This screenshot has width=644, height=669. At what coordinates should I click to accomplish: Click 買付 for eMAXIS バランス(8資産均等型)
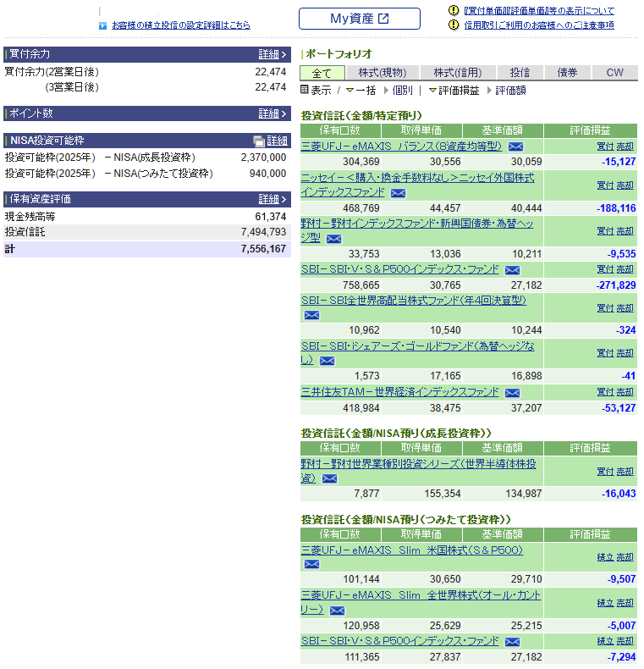(x=605, y=147)
